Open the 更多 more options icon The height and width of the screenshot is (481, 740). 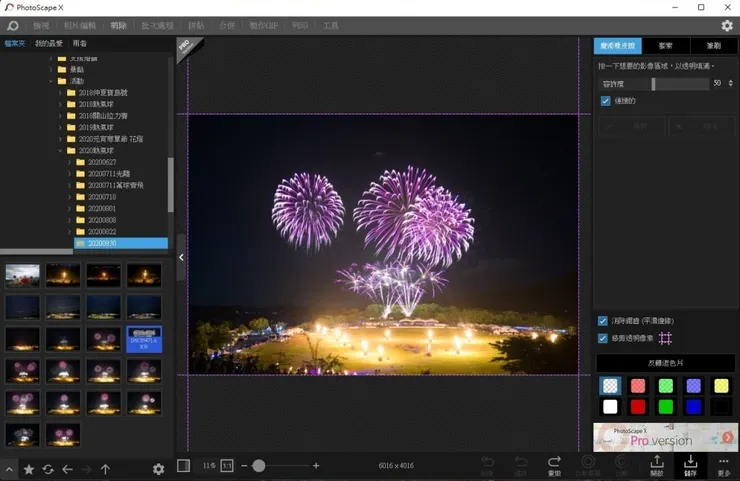[x=724, y=465]
